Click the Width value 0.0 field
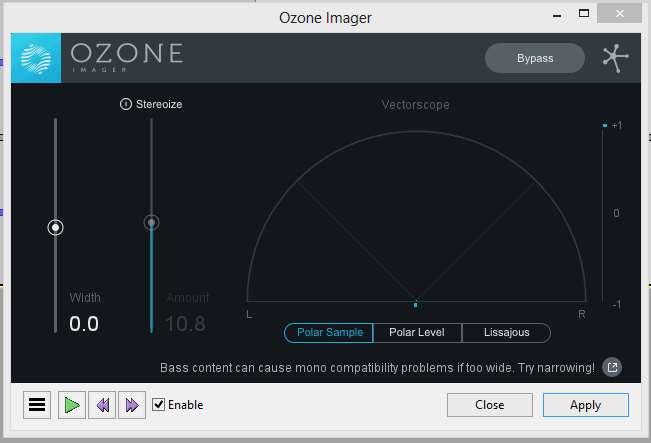The height and width of the screenshot is (443, 651). [x=84, y=323]
